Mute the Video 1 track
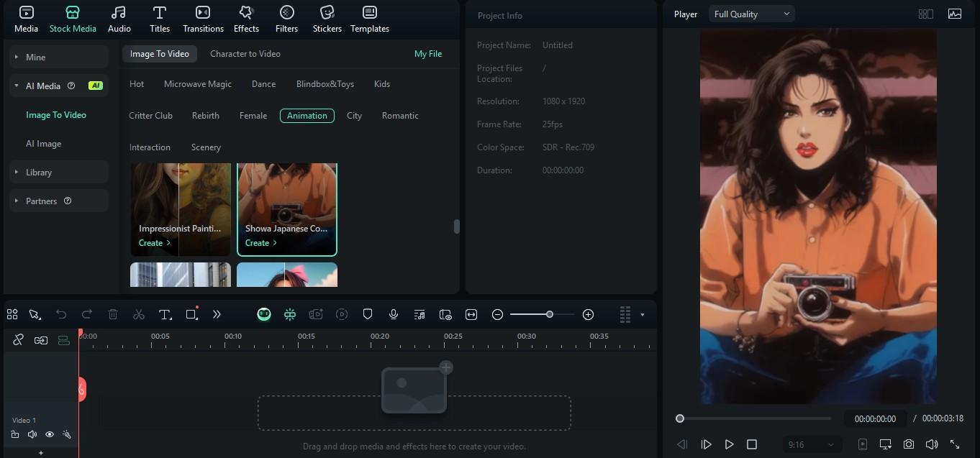Screen dimensions: 980x458 [x=32, y=434]
